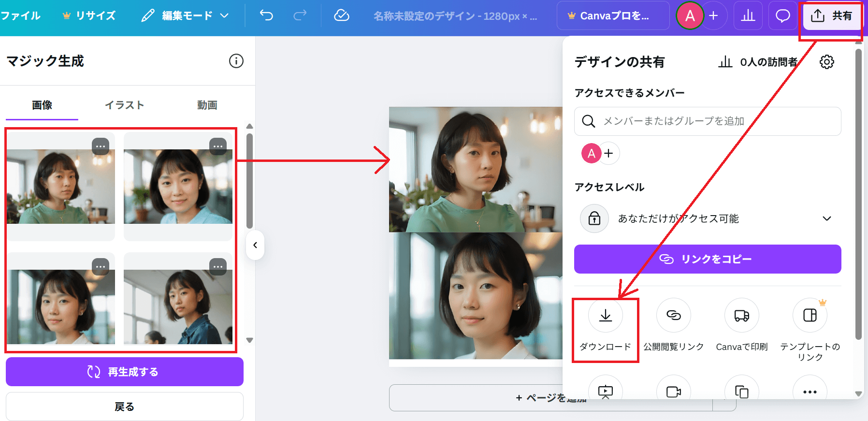
Task: Click the member avatar A in share panel
Action: [591, 153]
